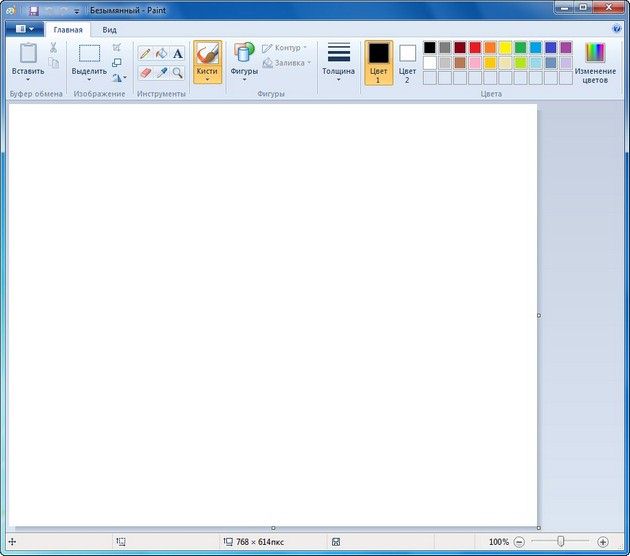Click the cursor position icon in status bar
This screenshot has height=556, width=630.
[x=12, y=542]
